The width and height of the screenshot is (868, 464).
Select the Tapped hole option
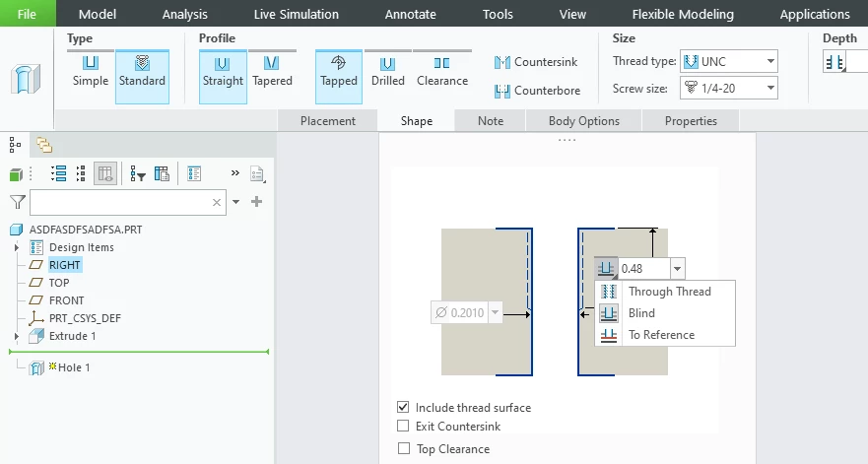coord(339,77)
